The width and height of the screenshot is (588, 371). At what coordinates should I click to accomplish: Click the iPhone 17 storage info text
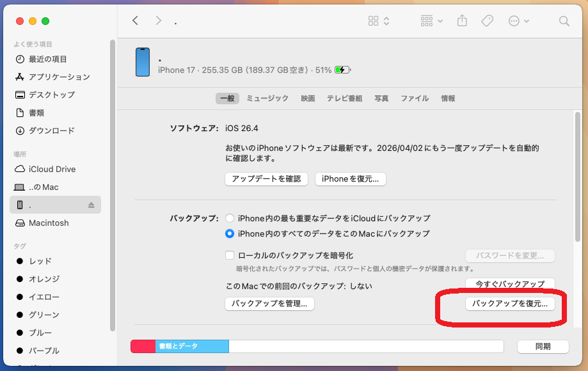click(244, 70)
